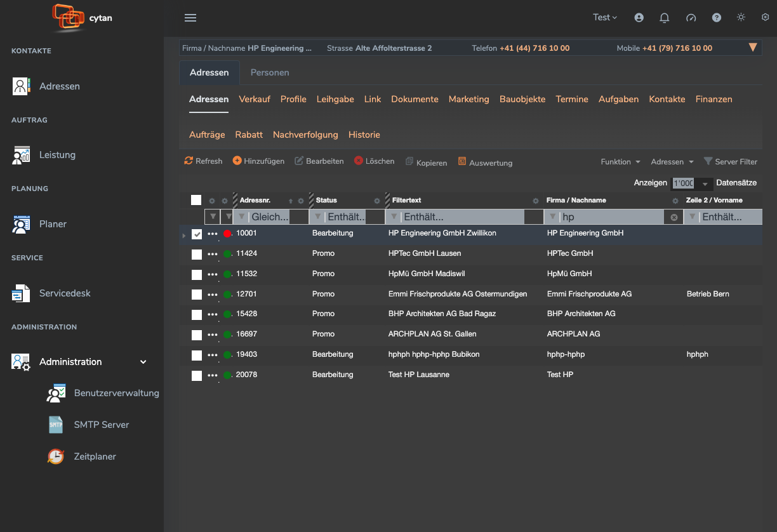Open the Anzeigen record count dropdown
Screen dimensions: 777x532
704,183
